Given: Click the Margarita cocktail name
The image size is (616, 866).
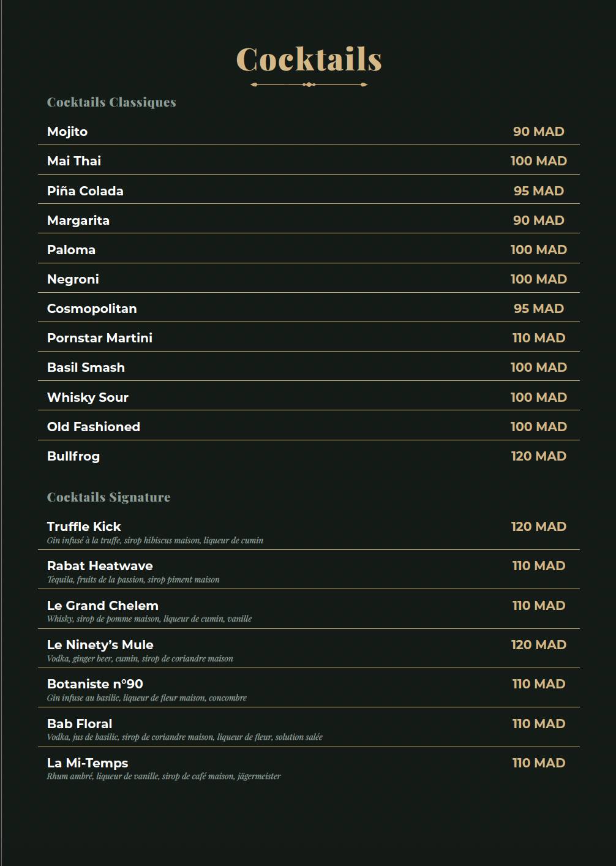Looking at the screenshot, I should [78, 220].
